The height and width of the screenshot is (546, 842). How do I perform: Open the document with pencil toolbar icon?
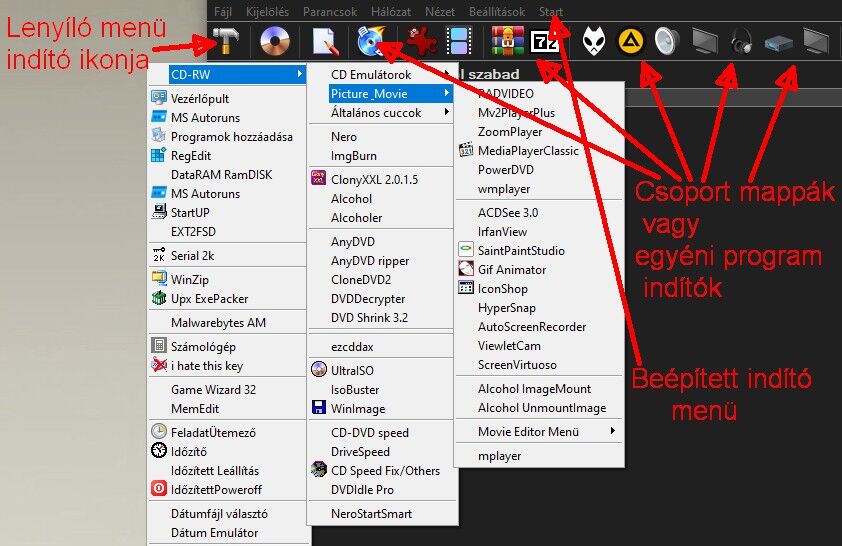tap(325, 41)
